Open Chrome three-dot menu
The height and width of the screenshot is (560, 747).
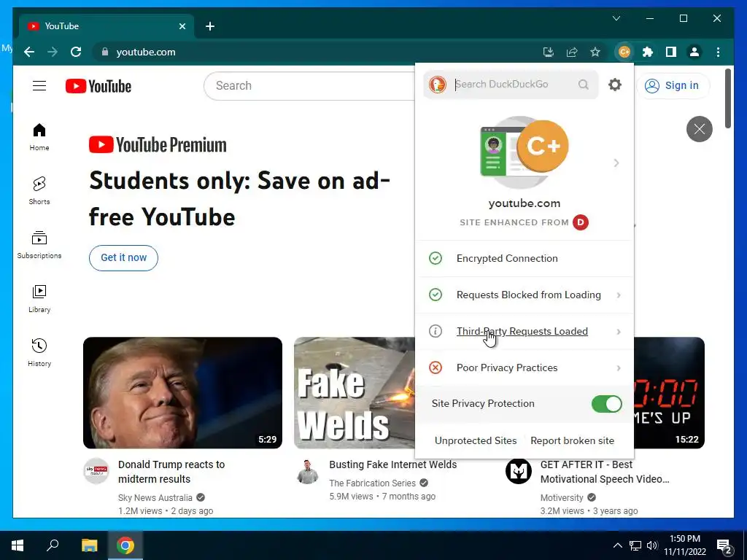click(718, 52)
